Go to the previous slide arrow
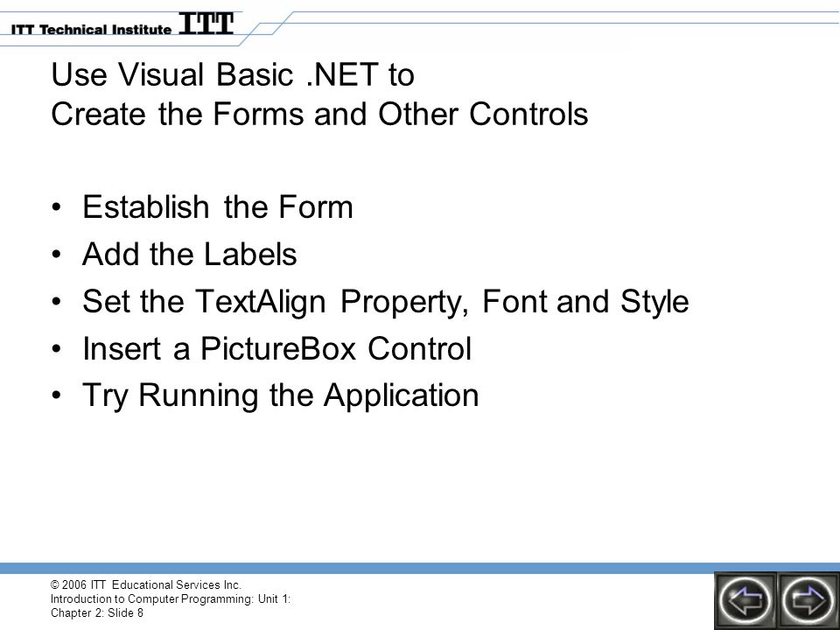Viewport: 840px width, 630px height. pos(745,600)
